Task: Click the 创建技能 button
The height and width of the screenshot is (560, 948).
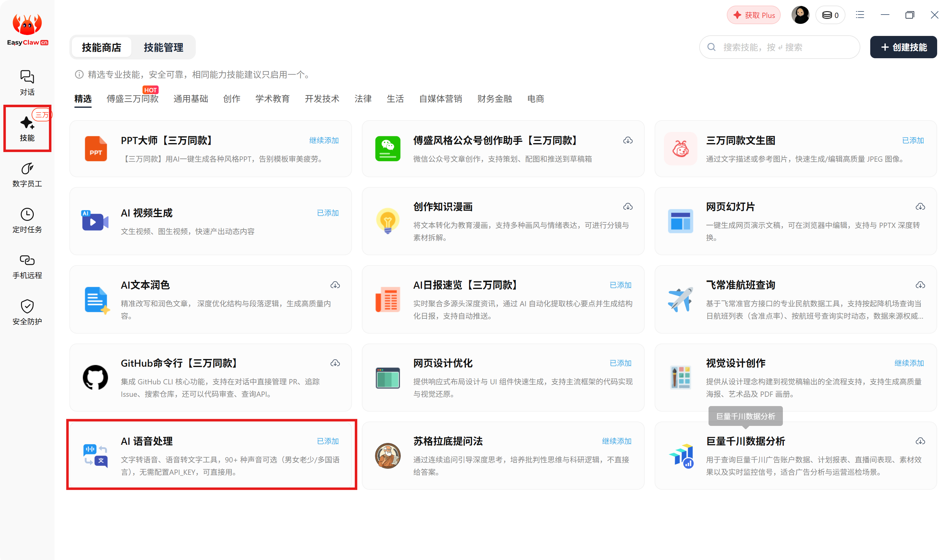Action: coord(903,47)
